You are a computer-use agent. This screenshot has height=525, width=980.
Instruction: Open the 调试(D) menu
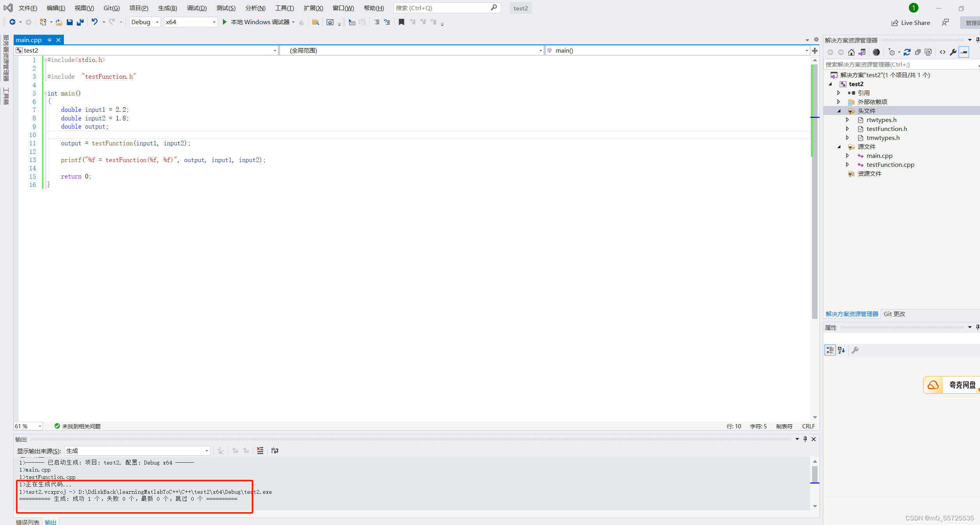coord(197,8)
